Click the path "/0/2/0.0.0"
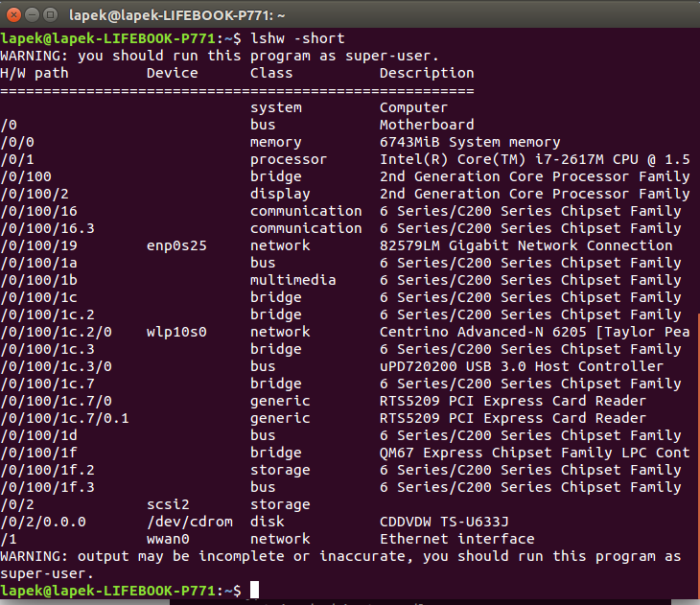 pos(43,522)
